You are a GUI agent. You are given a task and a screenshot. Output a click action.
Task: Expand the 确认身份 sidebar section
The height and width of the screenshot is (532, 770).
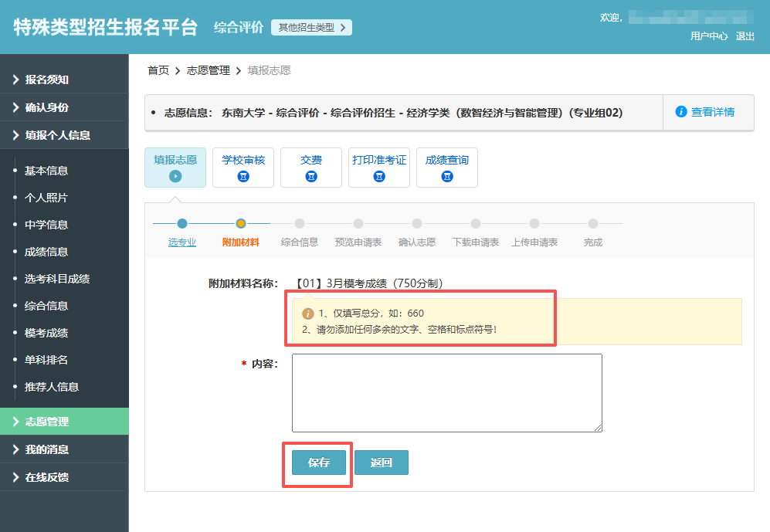pyautogui.click(x=64, y=107)
